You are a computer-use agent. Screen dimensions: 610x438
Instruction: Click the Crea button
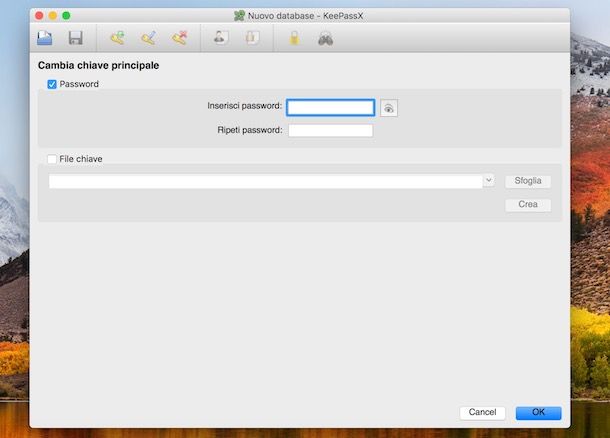528,205
